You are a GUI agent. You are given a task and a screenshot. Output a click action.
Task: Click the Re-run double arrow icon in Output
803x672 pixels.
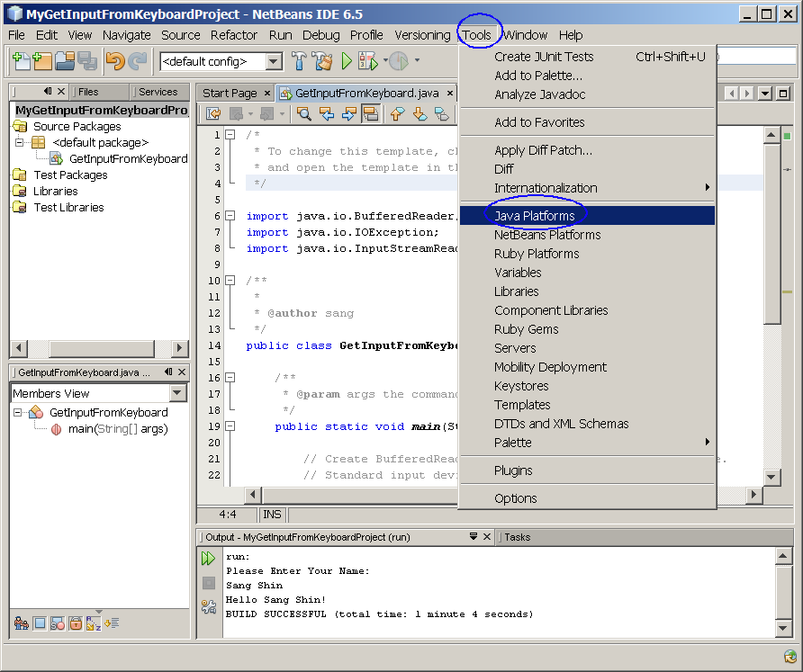point(209,559)
